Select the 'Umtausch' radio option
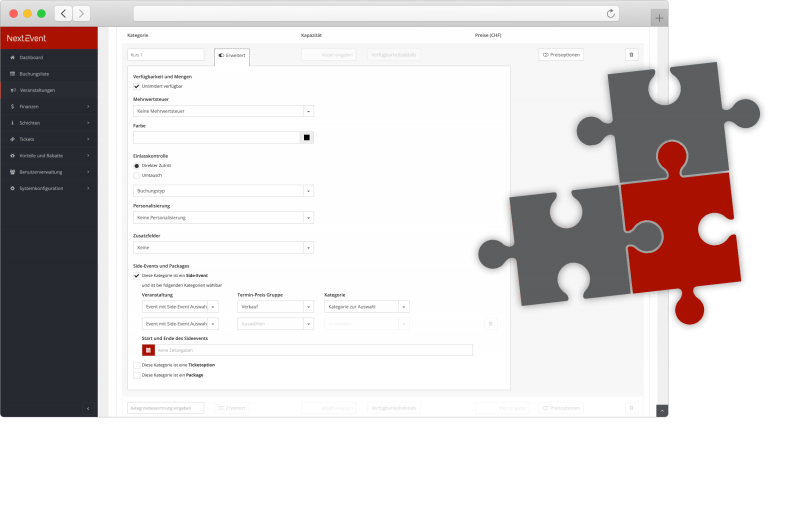 click(137, 175)
